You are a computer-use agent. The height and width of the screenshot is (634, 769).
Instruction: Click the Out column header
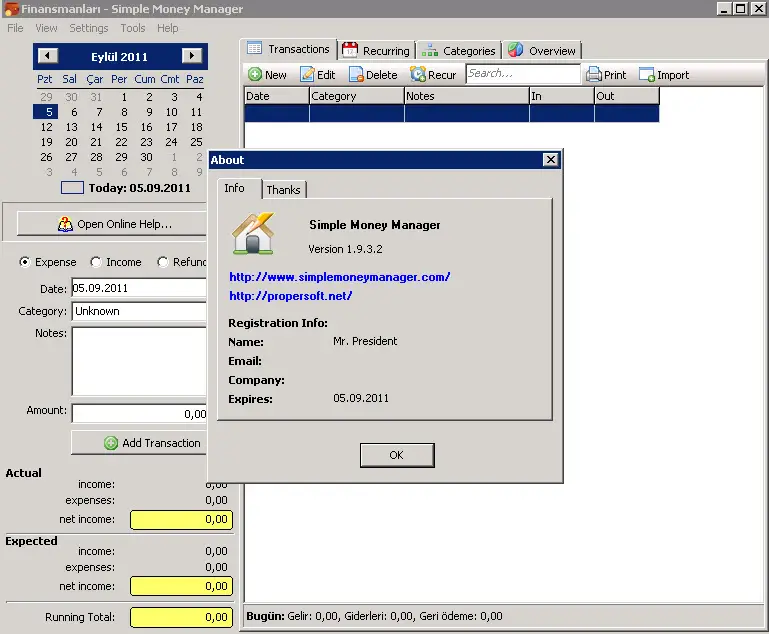click(x=627, y=96)
